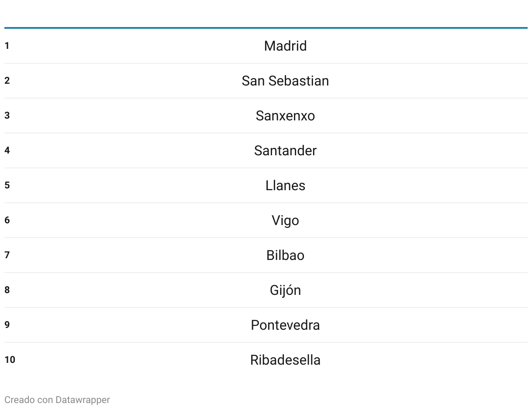
Task: Choose the Llanes table cell
Action: [285, 185]
